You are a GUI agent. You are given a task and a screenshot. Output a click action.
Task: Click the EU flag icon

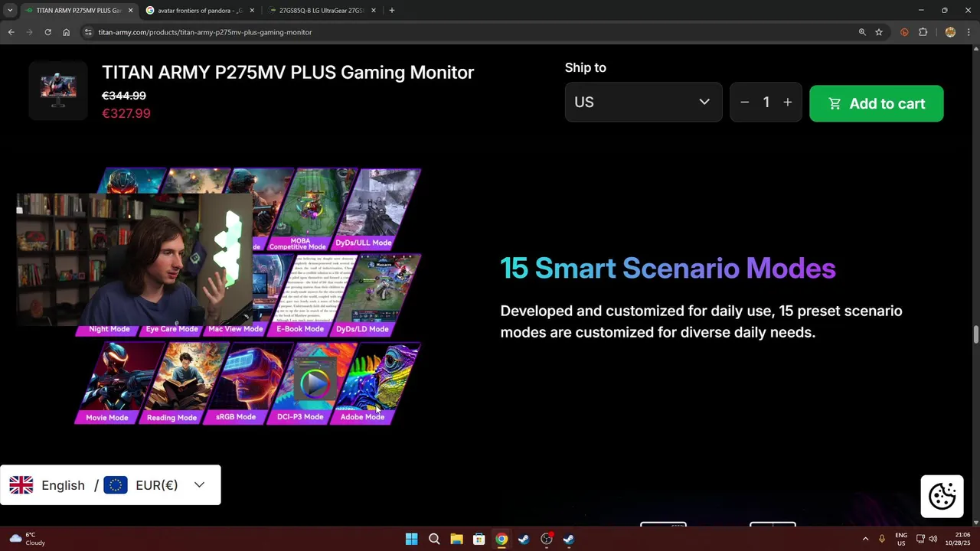116,485
